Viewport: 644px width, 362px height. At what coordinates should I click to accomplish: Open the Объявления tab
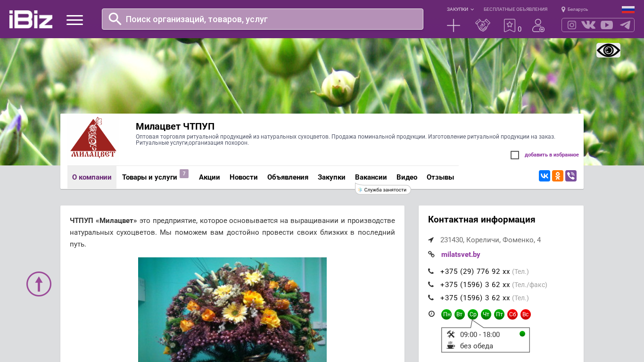[288, 177]
